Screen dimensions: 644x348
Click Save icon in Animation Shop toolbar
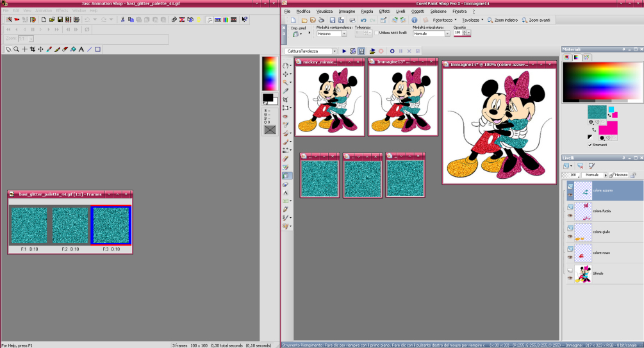pyautogui.click(x=60, y=19)
